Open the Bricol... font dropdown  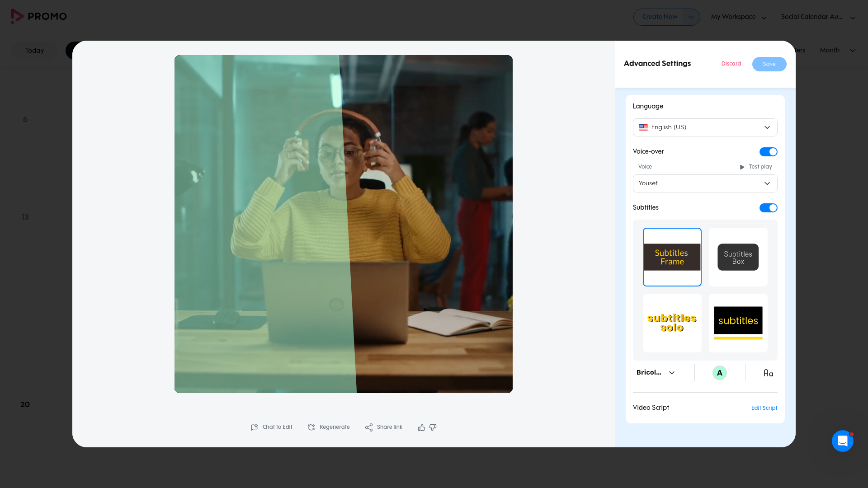[656, 373]
